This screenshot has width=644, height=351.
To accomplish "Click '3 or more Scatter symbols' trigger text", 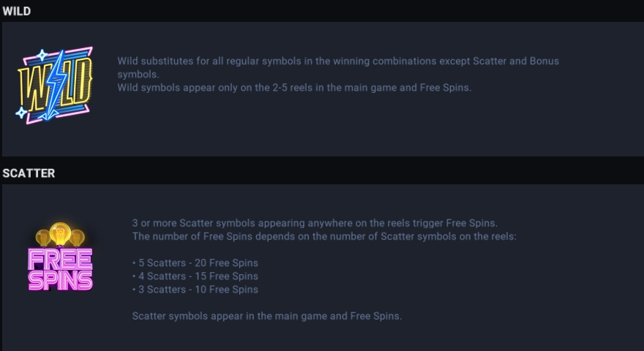I will click(x=315, y=223).
